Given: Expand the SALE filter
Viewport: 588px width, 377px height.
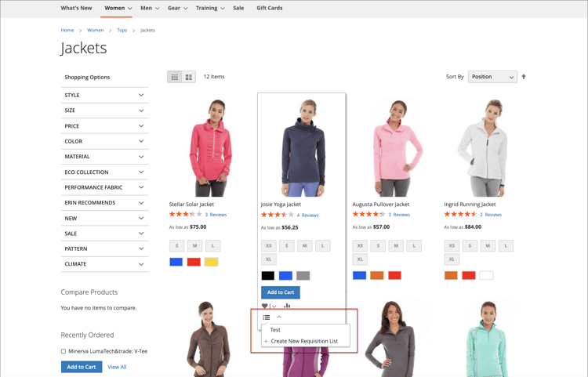Looking at the screenshot, I should pos(104,234).
